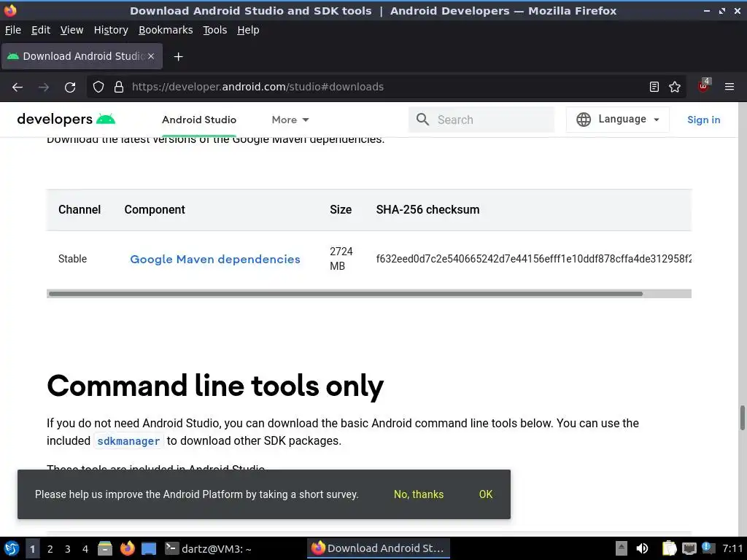Open the Language dropdown
This screenshot has height=560, width=747.
617,120
